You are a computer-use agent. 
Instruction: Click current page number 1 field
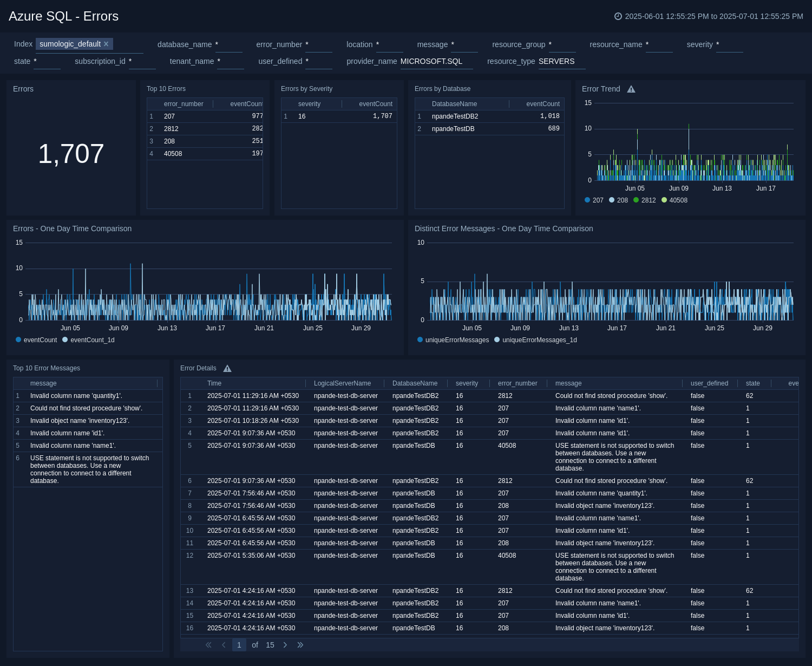[x=239, y=645]
